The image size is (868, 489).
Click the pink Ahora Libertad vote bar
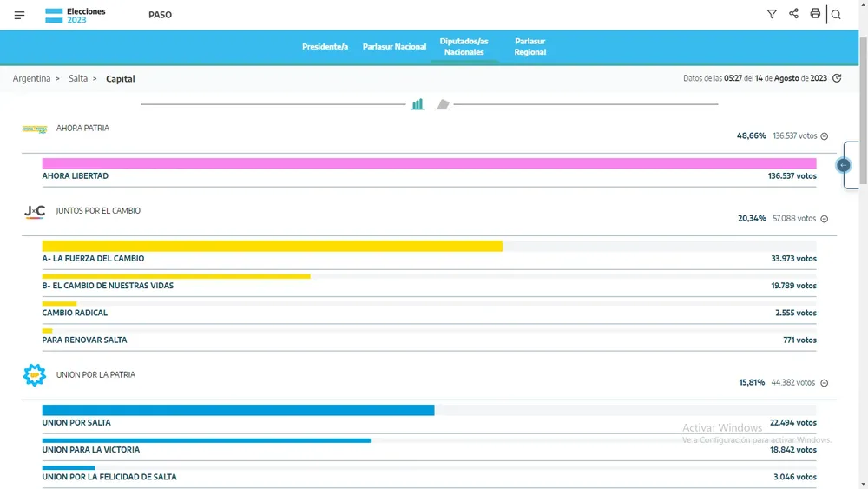(x=429, y=163)
